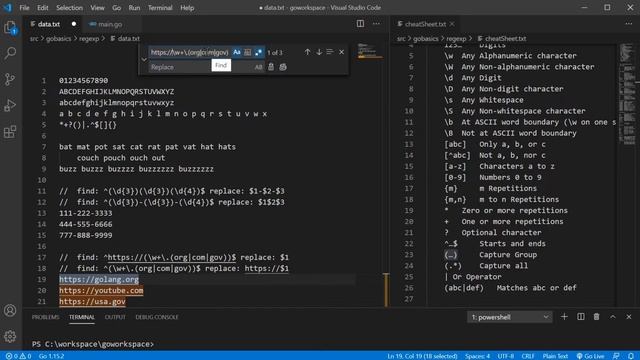Open More Actions for cheatSheet.txt editor group
640x360 pixels.
click(x=629, y=24)
